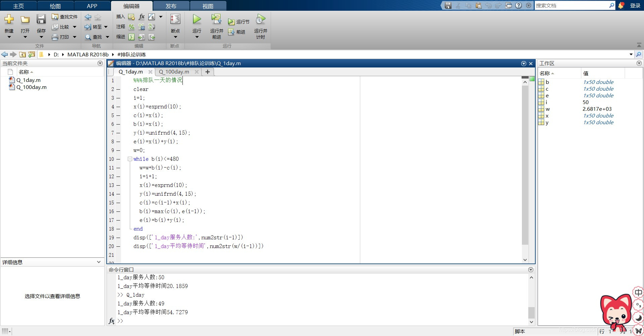Click the Go To icon

click(88, 27)
